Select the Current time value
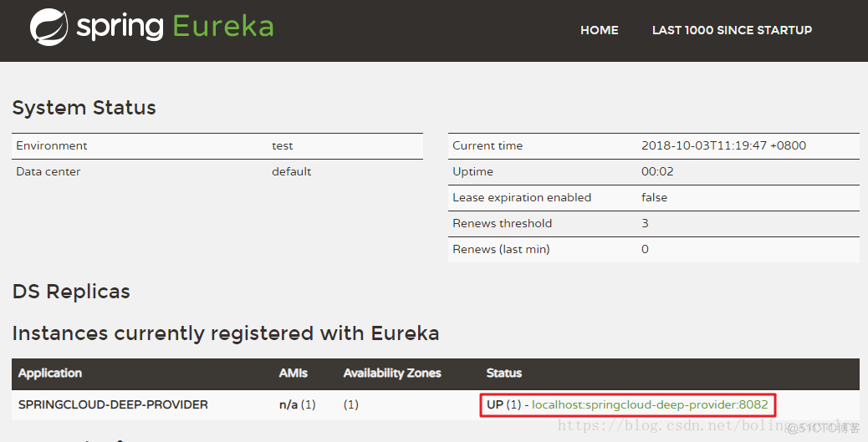Screen dimensions: 868x442 click(x=723, y=145)
